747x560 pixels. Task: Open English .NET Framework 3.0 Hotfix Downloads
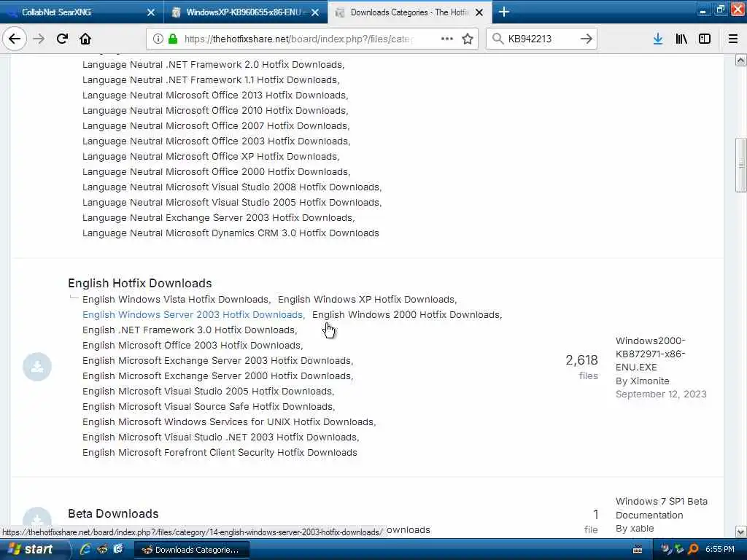189,330
